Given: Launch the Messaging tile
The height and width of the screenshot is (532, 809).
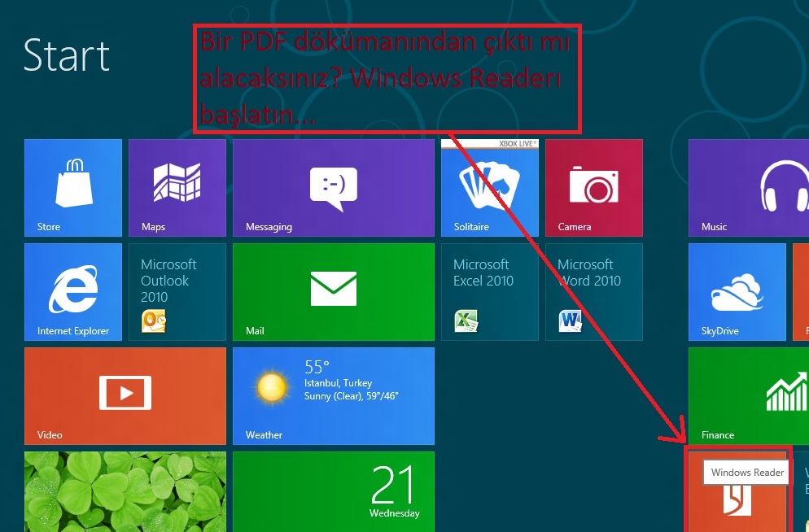Looking at the screenshot, I should 334,188.
